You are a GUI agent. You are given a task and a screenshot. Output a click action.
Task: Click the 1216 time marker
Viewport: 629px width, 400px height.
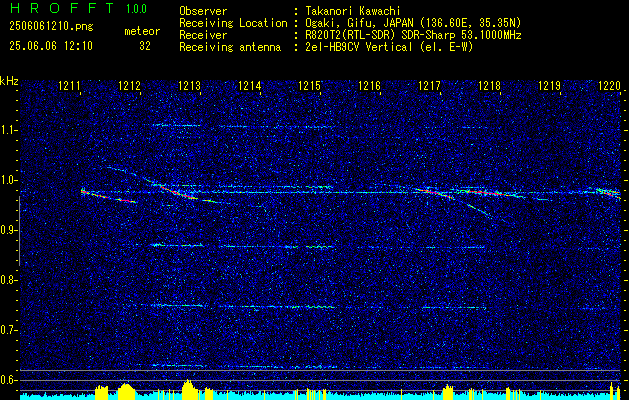pos(369,85)
